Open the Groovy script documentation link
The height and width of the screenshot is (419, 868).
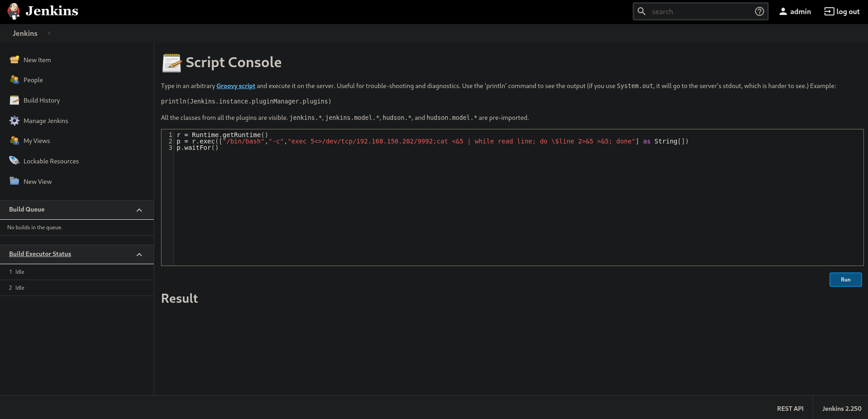(236, 86)
